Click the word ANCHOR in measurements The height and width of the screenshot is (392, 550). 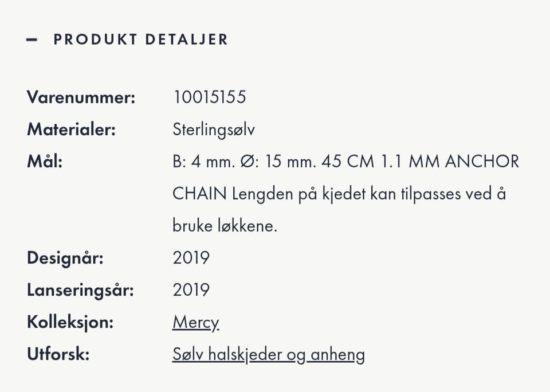[x=482, y=162]
